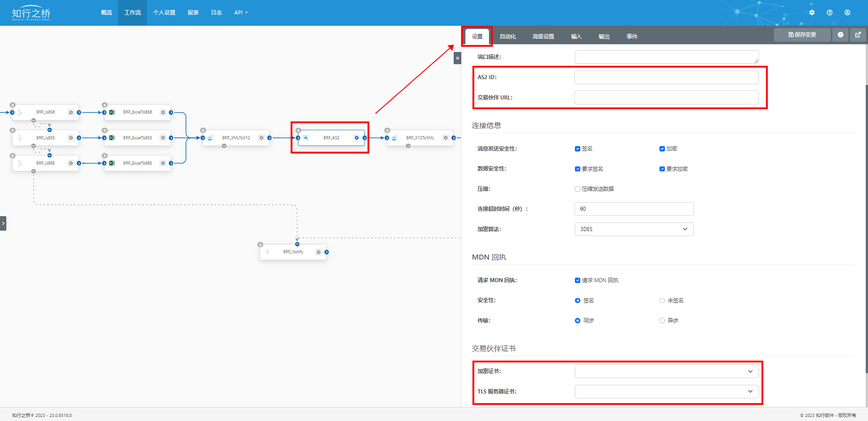
Task: Close the settings panel with X
Action: click(457, 58)
